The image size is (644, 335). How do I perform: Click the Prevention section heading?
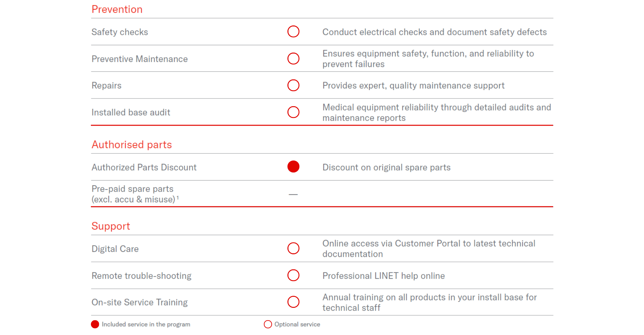tap(117, 9)
